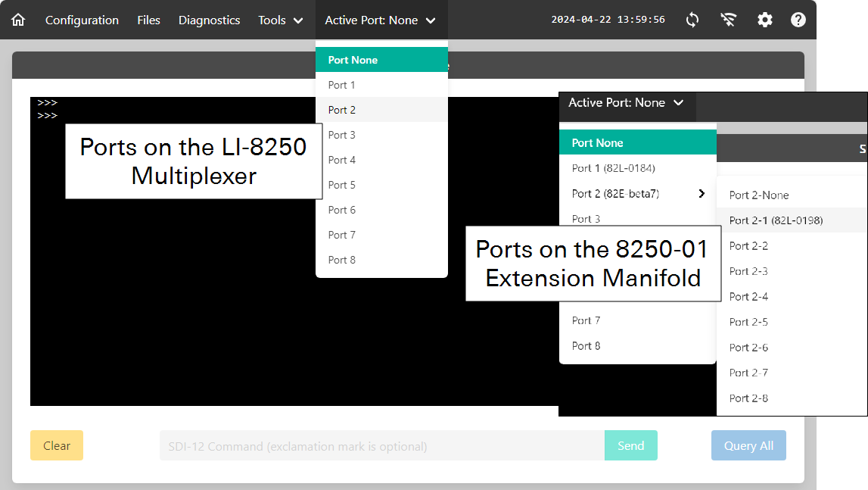Image resolution: width=868 pixels, height=490 pixels.
Task: Open the Diagnostics page
Action: (210, 20)
